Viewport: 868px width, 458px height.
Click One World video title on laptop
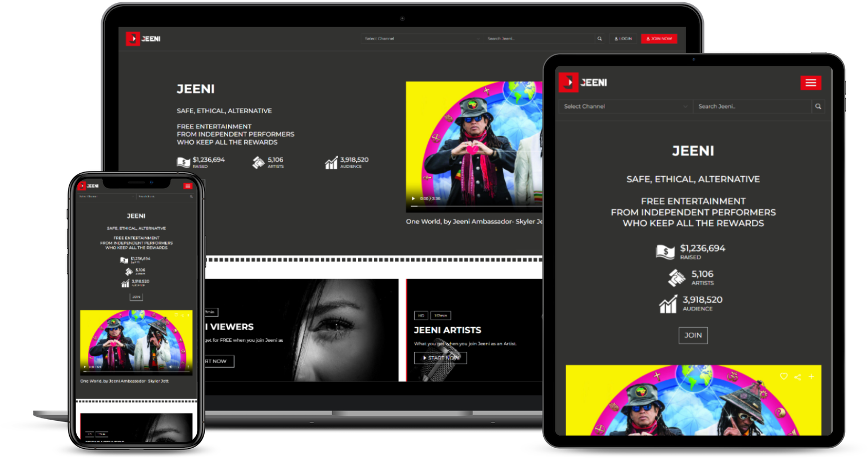point(474,222)
